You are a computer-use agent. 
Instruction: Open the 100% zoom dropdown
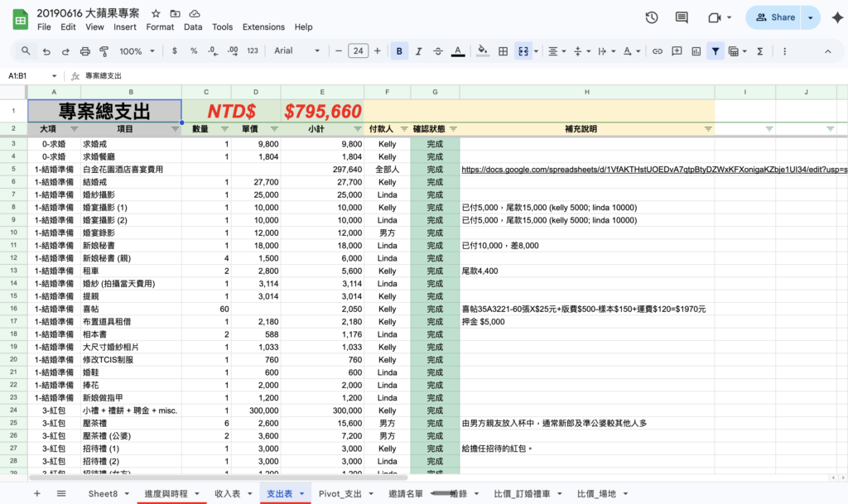point(136,51)
